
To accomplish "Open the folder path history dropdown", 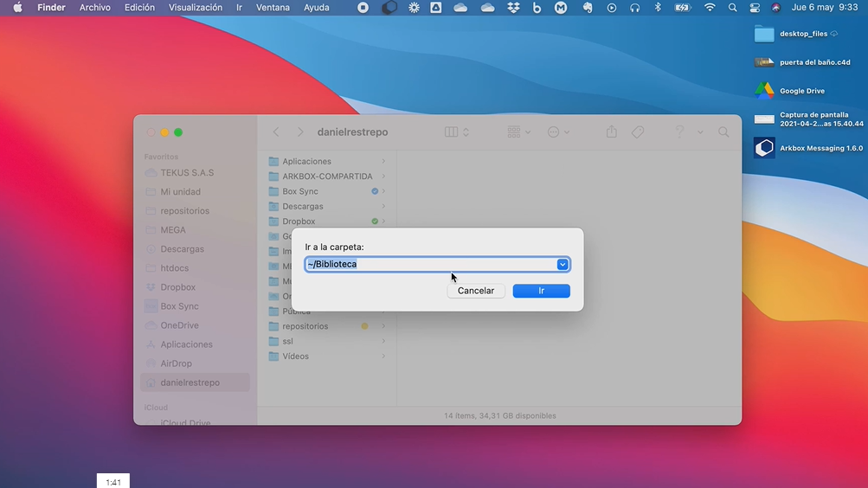I will point(563,265).
